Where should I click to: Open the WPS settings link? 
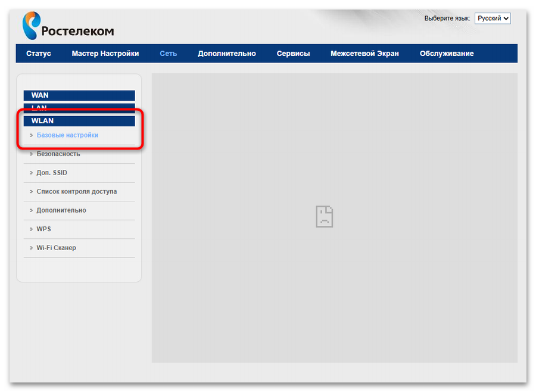[x=43, y=229]
